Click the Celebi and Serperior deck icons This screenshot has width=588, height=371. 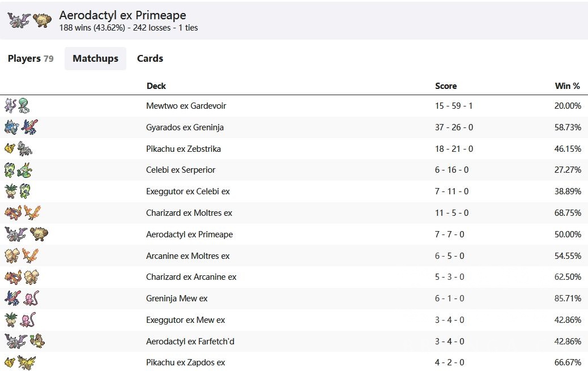[x=18, y=170]
